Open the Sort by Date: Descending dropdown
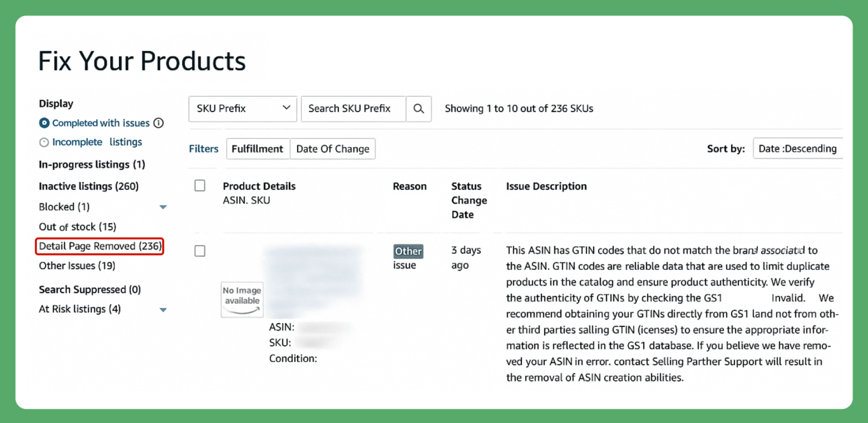Viewport: 868px width, 423px height. (797, 148)
